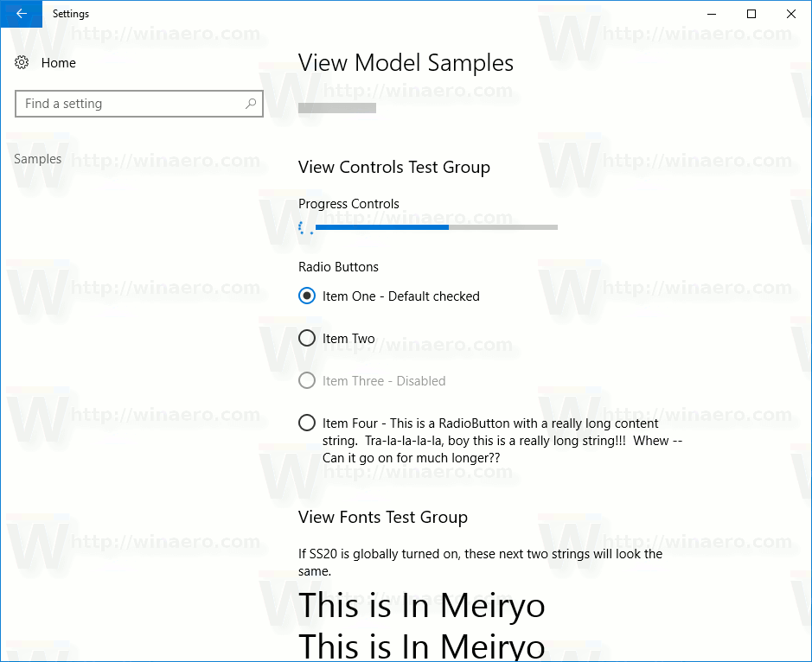The height and width of the screenshot is (662, 812).
Task: Select the Item Four long content radio button
Action: click(307, 423)
